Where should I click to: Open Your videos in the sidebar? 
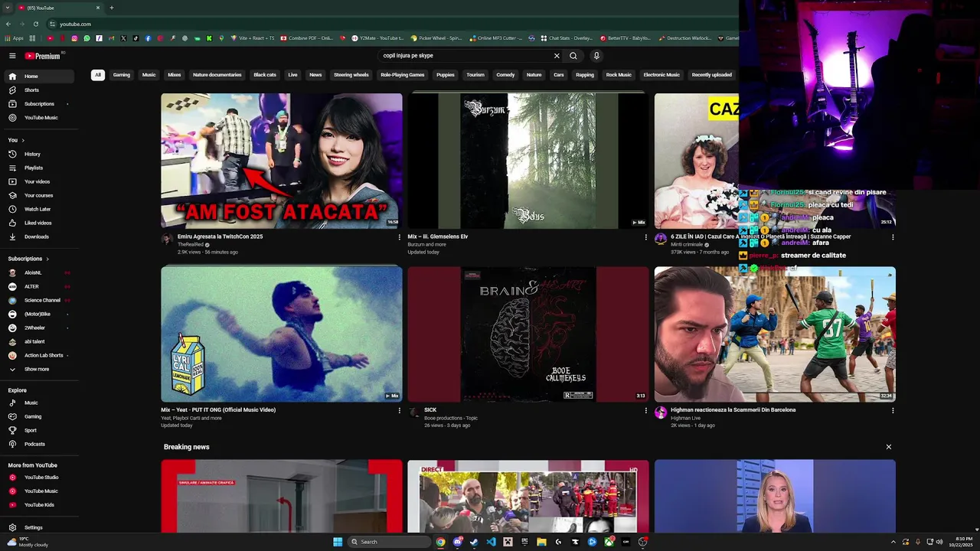click(x=38, y=181)
